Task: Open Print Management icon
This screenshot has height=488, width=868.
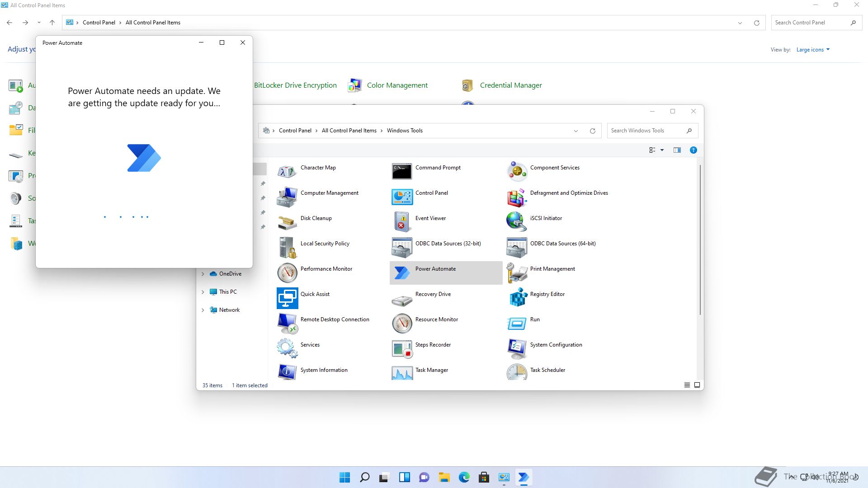Action: pyautogui.click(x=517, y=272)
